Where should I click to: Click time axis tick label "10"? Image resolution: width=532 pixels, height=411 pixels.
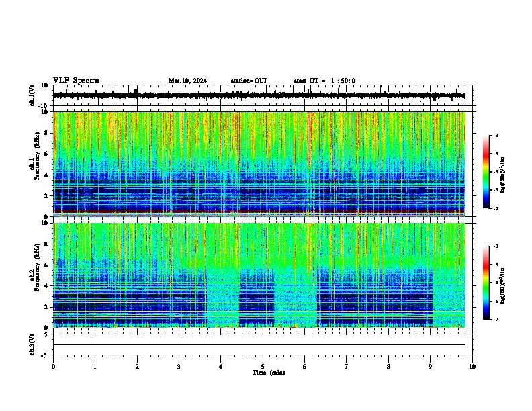point(472,367)
